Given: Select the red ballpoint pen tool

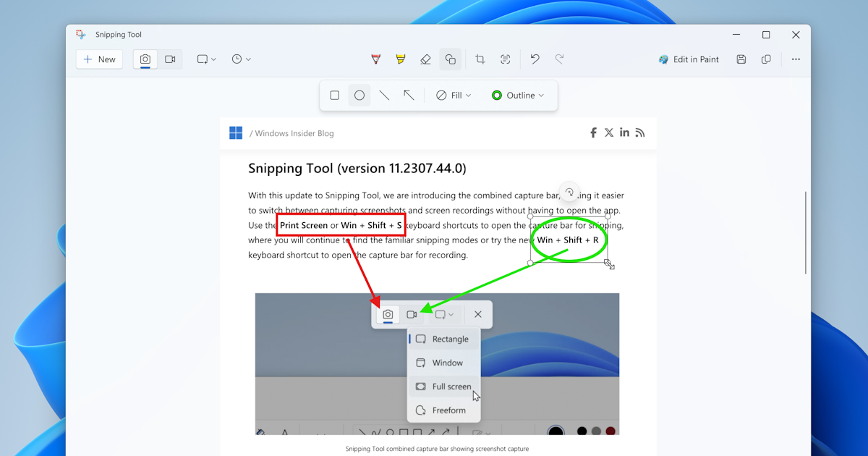Looking at the screenshot, I should [x=376, y=59].
